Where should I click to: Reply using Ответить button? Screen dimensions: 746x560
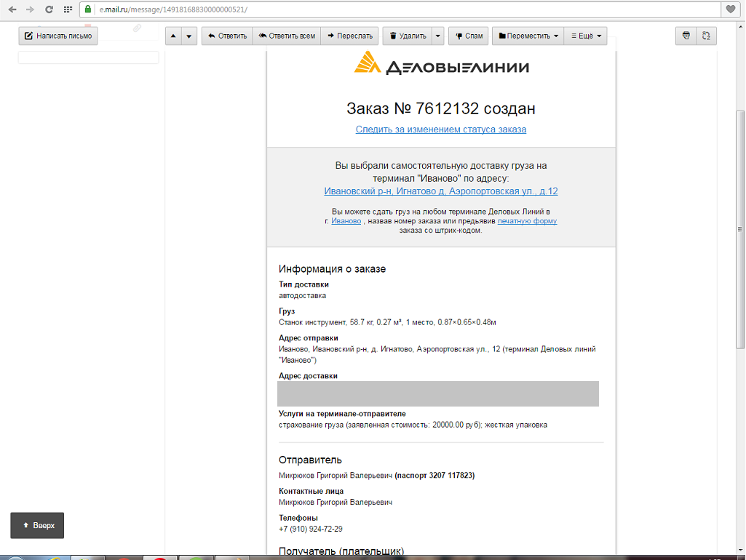(227, 36)
